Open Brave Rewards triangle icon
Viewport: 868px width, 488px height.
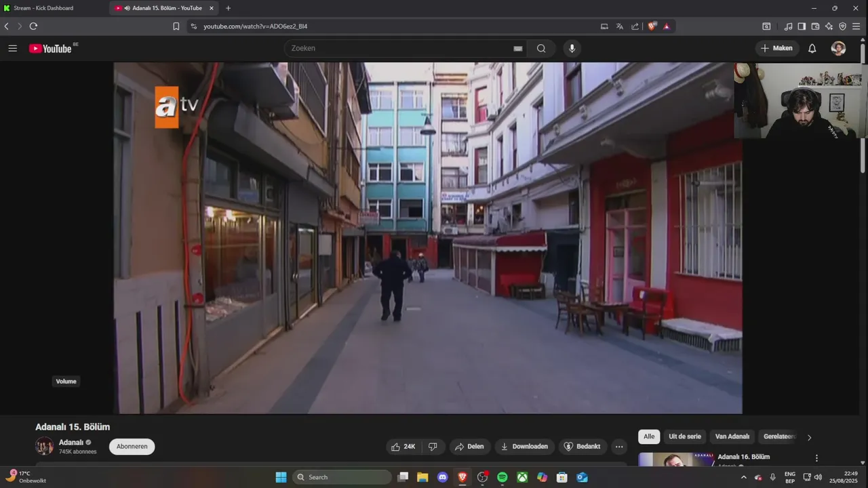point(667,26)
